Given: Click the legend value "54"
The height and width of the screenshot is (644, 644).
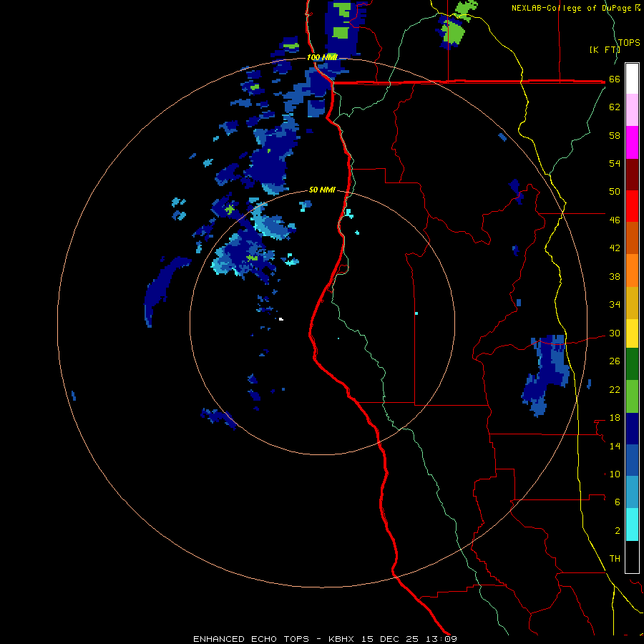Looking at the screenshot, I should pyautogui.click(x=615, y=163).
